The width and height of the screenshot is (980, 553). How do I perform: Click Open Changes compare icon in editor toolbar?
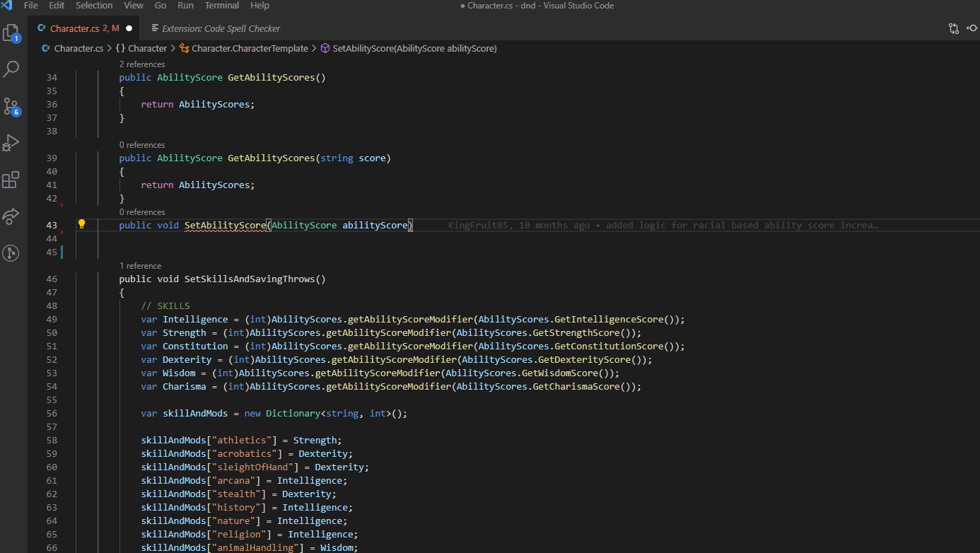pyautogui.click(x=954, y=28)
